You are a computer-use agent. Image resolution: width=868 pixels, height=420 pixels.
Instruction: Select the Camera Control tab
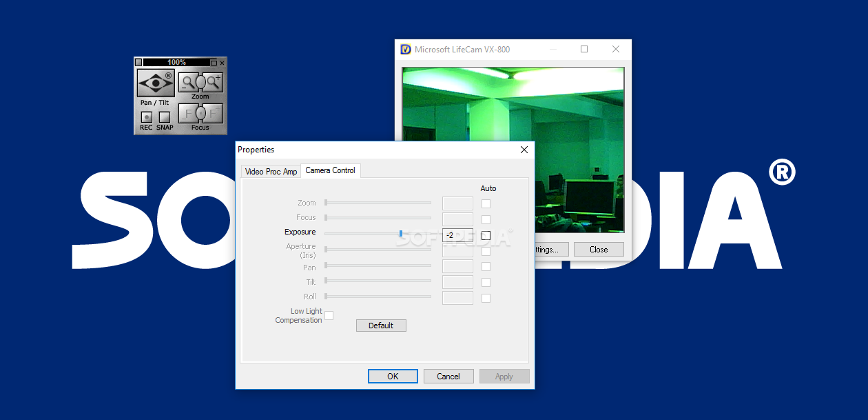[x=330, y=170]
